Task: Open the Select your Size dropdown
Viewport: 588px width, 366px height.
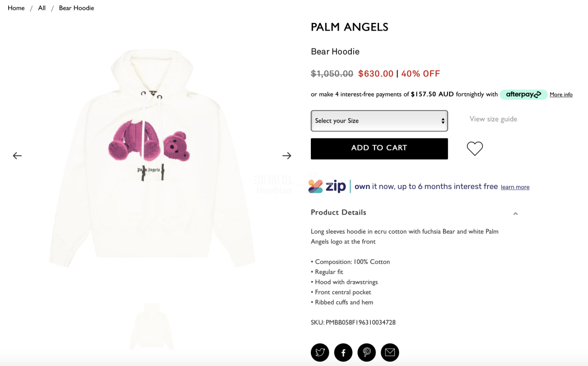Action: (x=379, y=121)
